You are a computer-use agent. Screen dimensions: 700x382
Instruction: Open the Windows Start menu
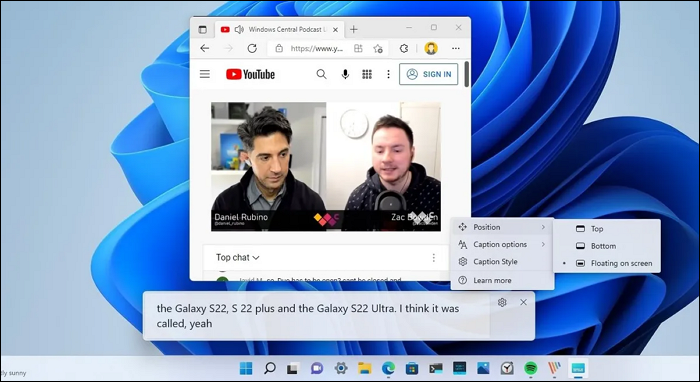pyautogui.click(x=246, y=368)
